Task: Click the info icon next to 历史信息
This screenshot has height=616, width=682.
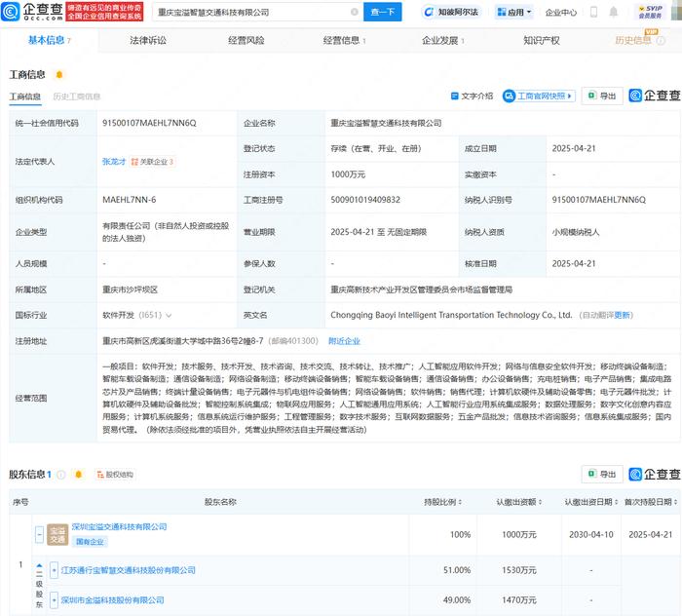Action: [661, 41]
